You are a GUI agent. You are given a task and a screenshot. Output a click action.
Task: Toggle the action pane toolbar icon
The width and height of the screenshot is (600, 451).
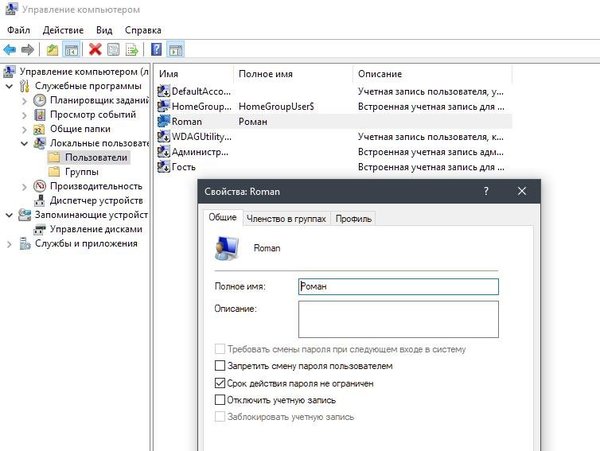(x=176, y=50)
